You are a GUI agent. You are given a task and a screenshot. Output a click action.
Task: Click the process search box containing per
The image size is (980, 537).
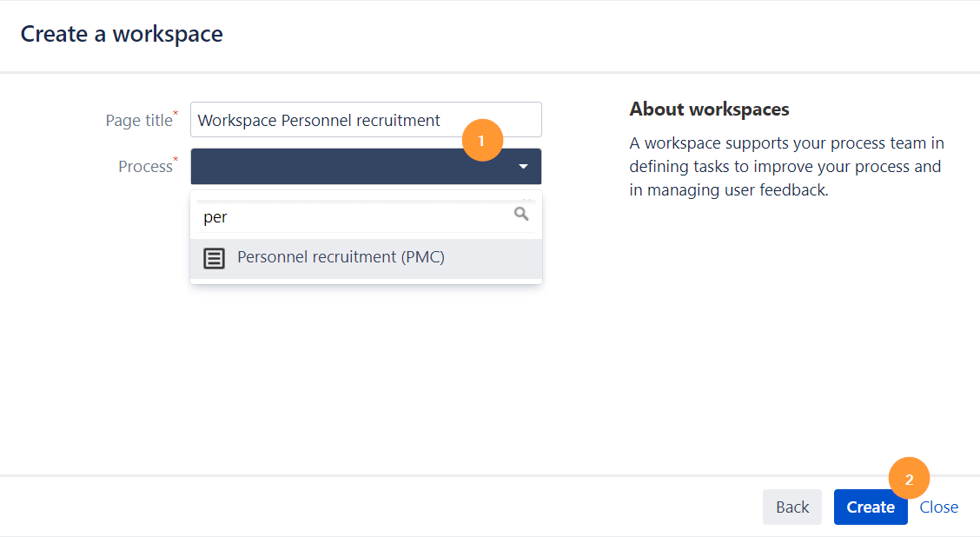click(x=348, y=215)
